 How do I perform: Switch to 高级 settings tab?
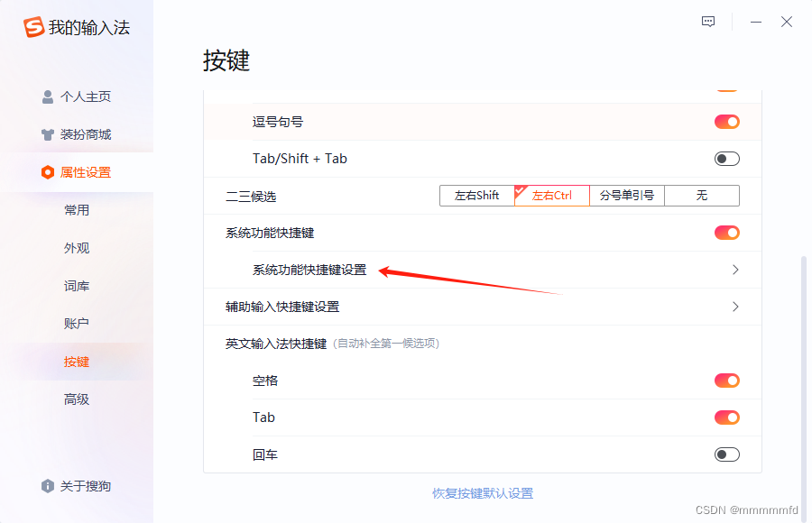click(x=77, y=399)
